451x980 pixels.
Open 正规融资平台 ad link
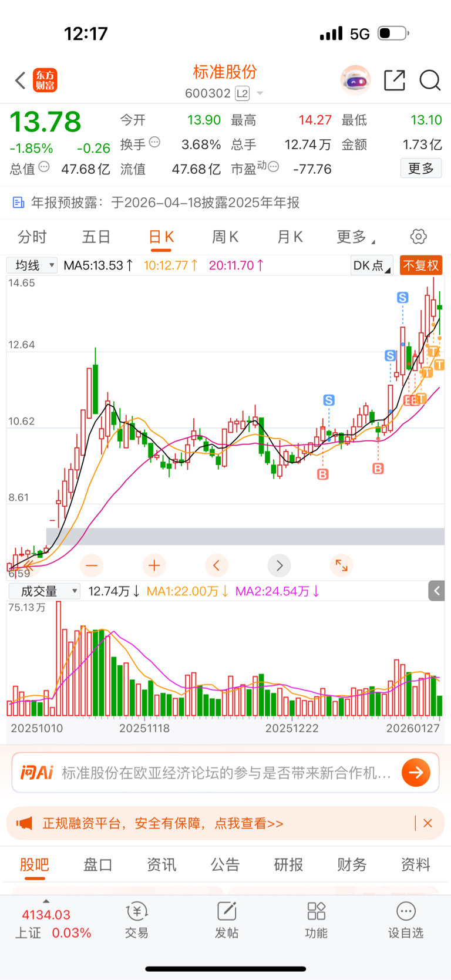(163, 823)
